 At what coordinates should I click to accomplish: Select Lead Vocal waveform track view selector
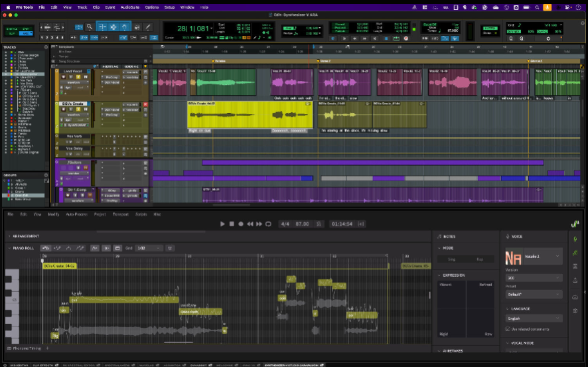coord(74,82)
